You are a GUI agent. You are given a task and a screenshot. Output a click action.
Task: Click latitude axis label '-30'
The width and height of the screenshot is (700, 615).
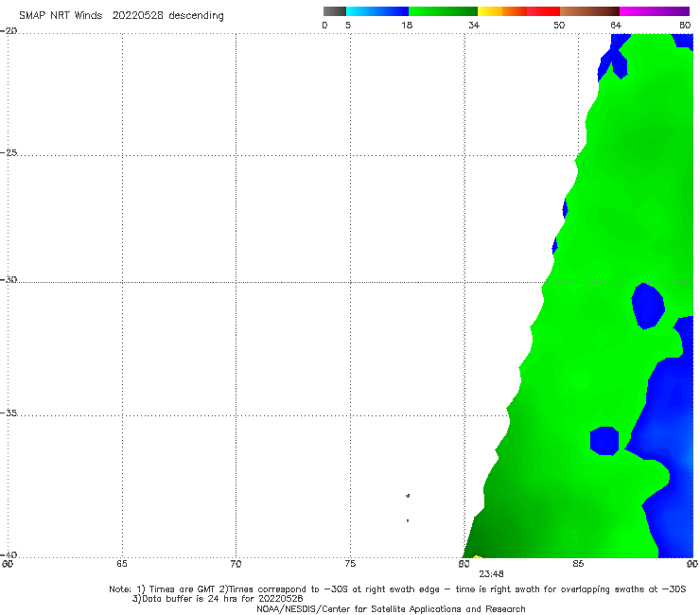point(9,279)
